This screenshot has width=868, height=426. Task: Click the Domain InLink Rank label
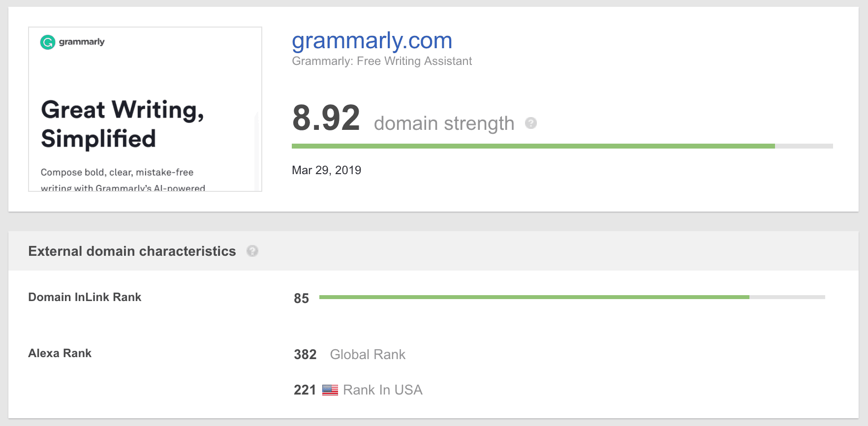[85, 297]
